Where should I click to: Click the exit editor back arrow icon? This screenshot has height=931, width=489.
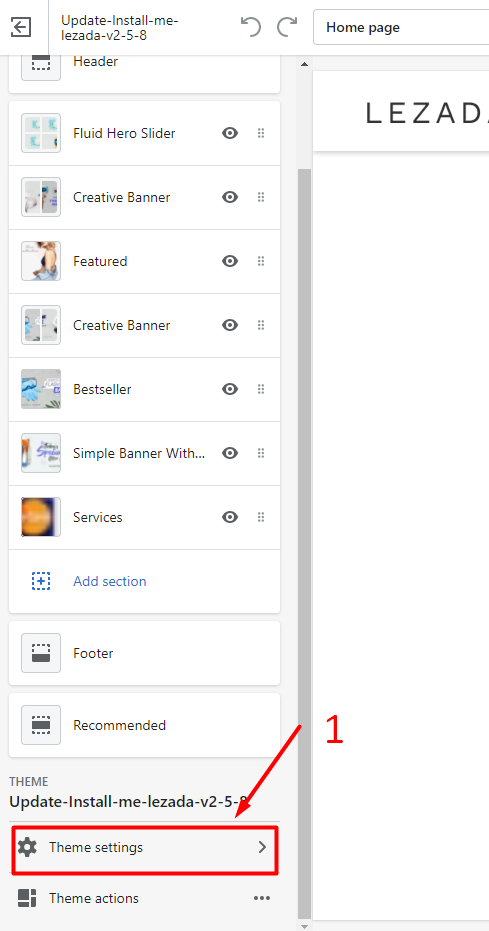pos(21,27)
